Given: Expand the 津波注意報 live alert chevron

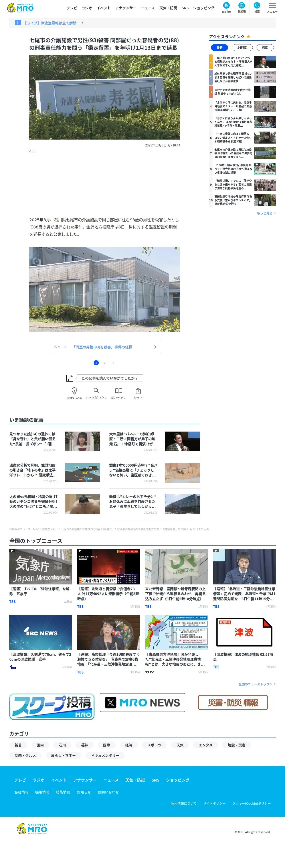Looking at the screenshot, I should (x=82, y=23).
